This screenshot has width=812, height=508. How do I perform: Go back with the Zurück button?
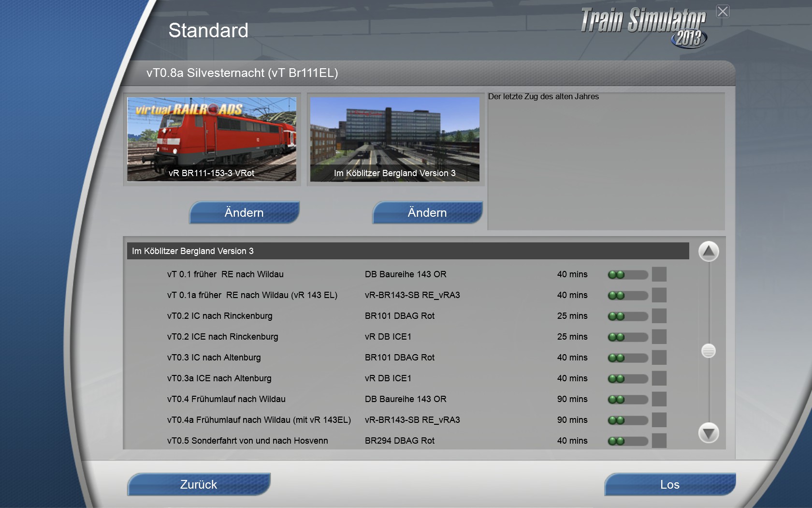click(199, 484)
